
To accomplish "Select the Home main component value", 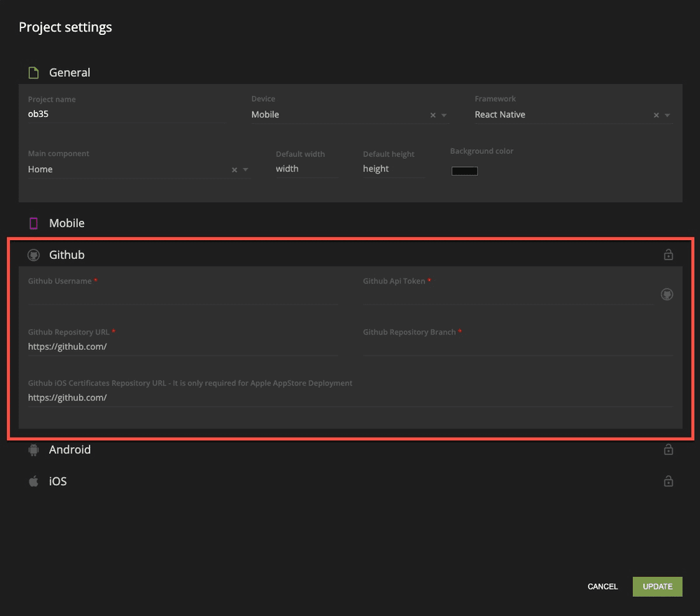I will point(40,169).
